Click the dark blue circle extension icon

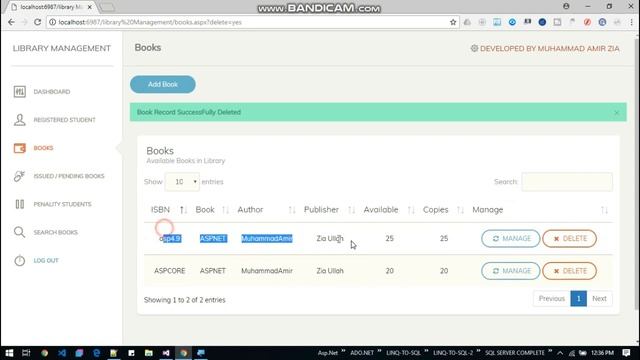542,22
